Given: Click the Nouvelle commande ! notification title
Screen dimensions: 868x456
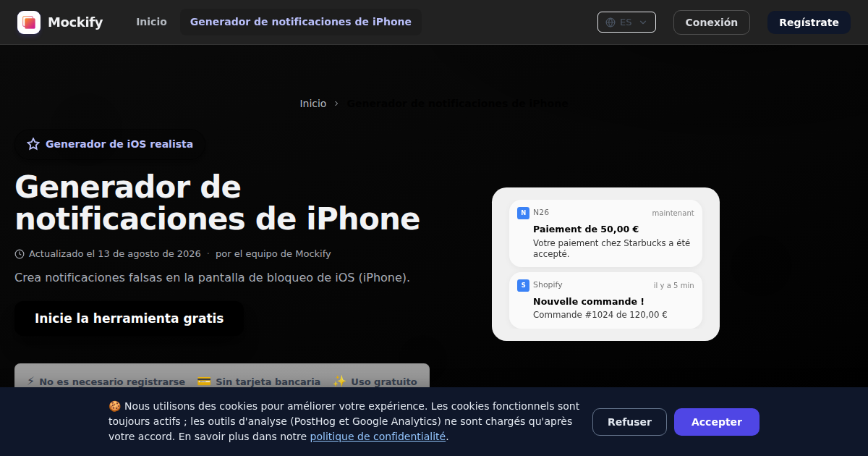Looking at the screenshot, I should (x=589, y=301).
